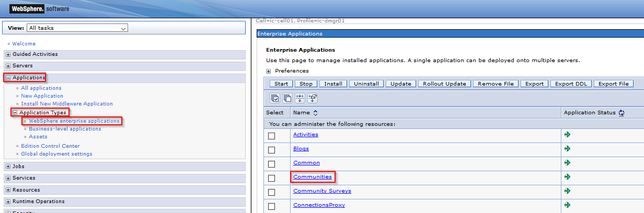Tick the Blogs application checkbox
Image resolution: width=644 pixels, height=213 pixels.
click(271, 150)
